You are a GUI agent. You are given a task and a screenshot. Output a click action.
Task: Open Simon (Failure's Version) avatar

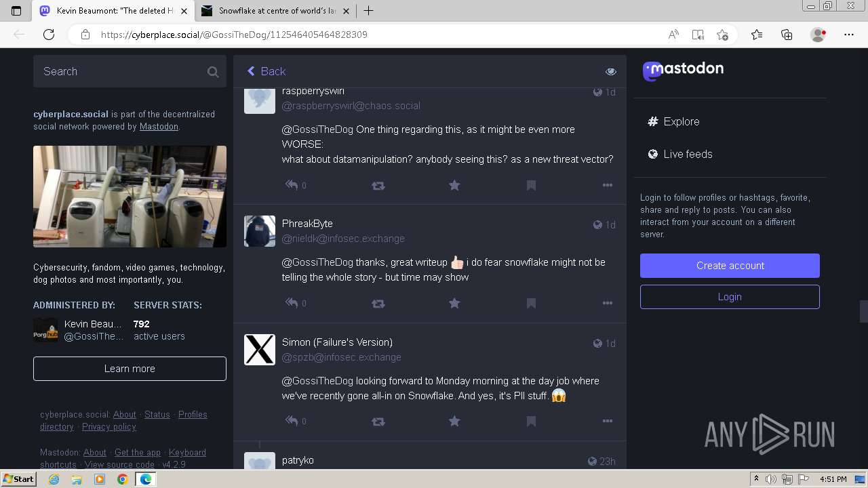click(260, 350)
